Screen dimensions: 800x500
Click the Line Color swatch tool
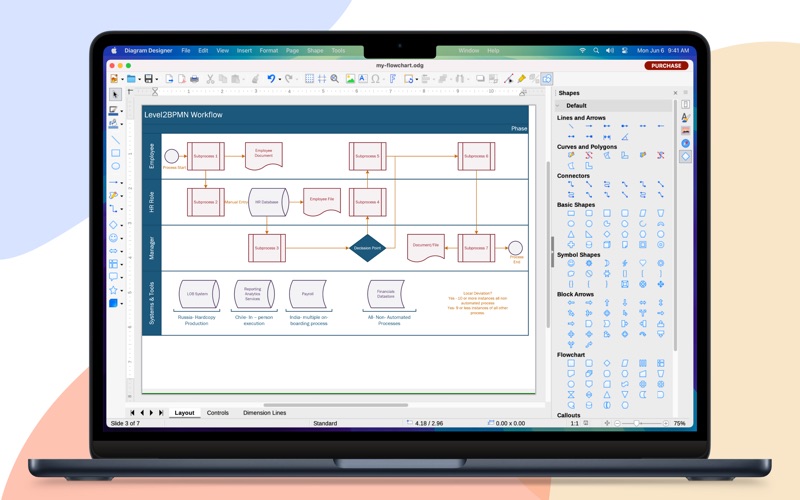click(x=113, y=110)
